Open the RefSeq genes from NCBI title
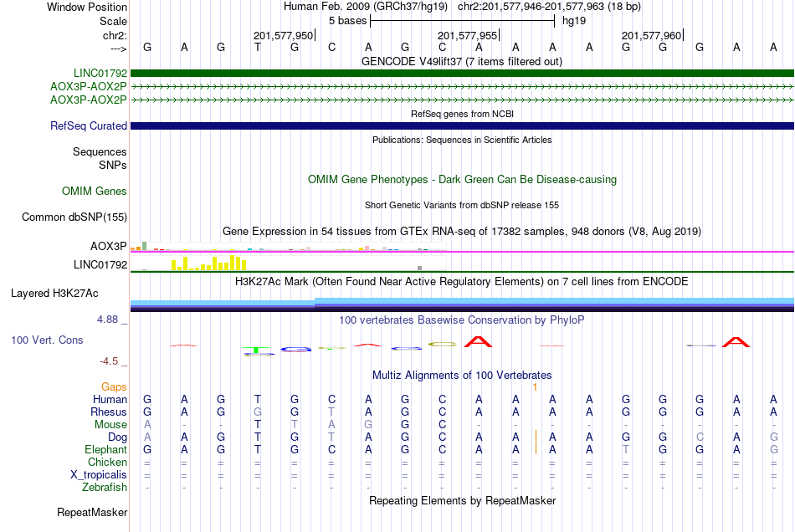The width and height of the screenshot is (795, 532). click(462, 114)
